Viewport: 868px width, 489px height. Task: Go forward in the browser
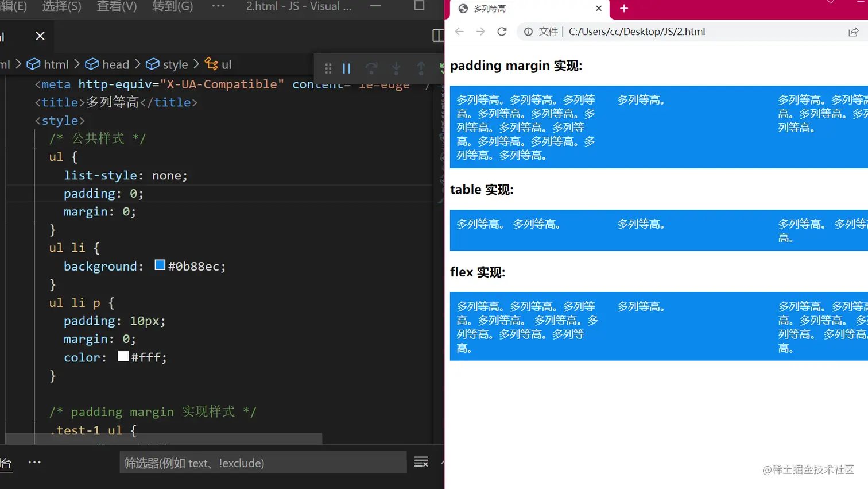click(x=480, y=32)
